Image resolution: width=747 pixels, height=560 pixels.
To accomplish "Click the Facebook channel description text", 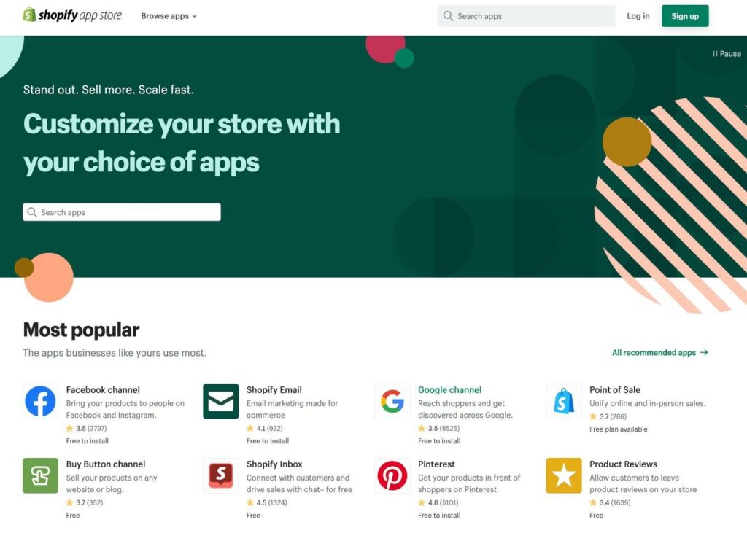I will point(125,409).
